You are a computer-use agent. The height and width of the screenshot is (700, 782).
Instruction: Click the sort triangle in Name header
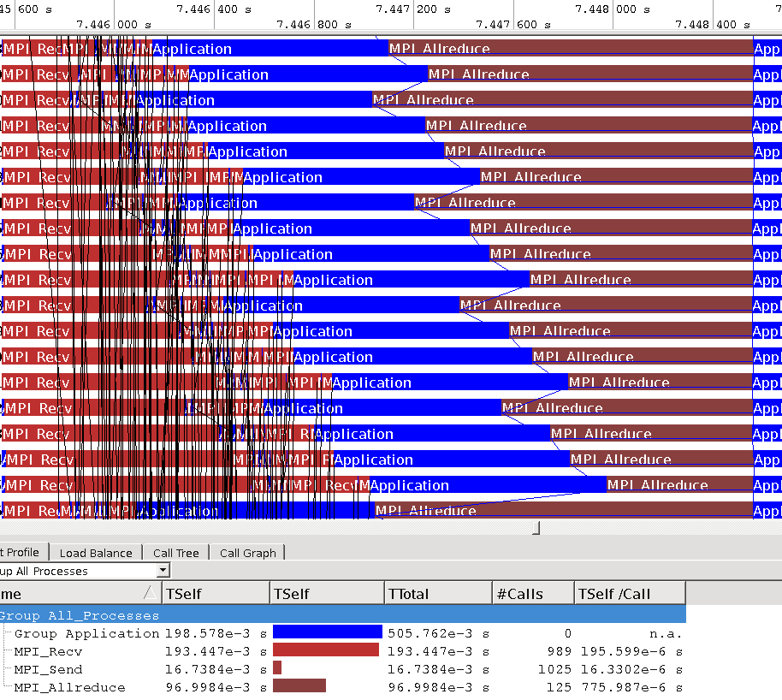pos(149,593)
